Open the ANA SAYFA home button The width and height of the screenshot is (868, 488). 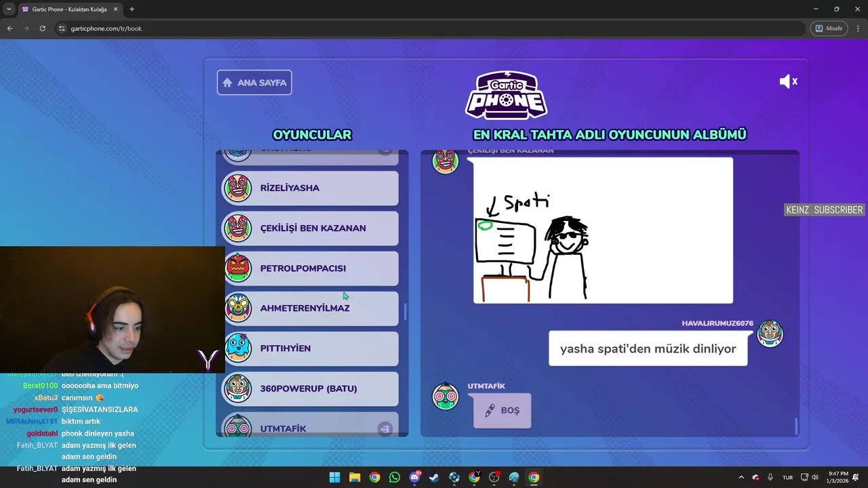254,83
